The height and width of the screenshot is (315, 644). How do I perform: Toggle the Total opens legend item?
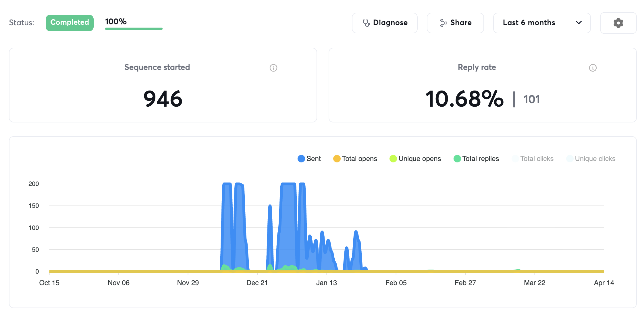pyautogui.click(x=355, y=159)
